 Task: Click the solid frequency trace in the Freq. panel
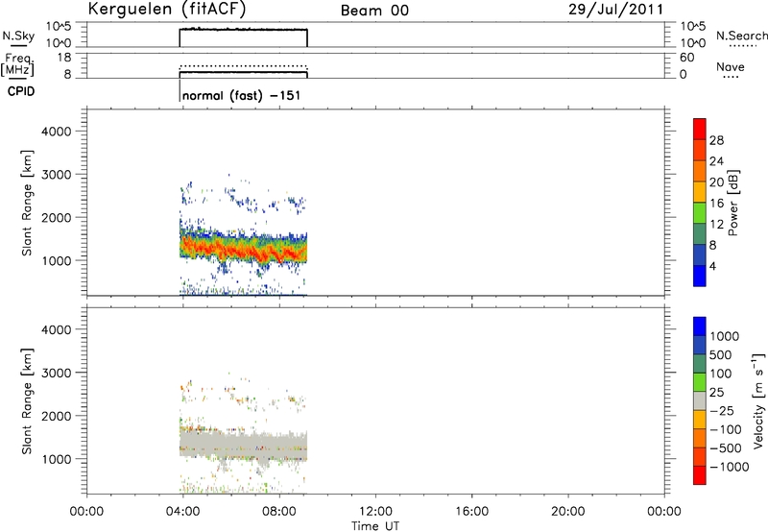point(244,72)
